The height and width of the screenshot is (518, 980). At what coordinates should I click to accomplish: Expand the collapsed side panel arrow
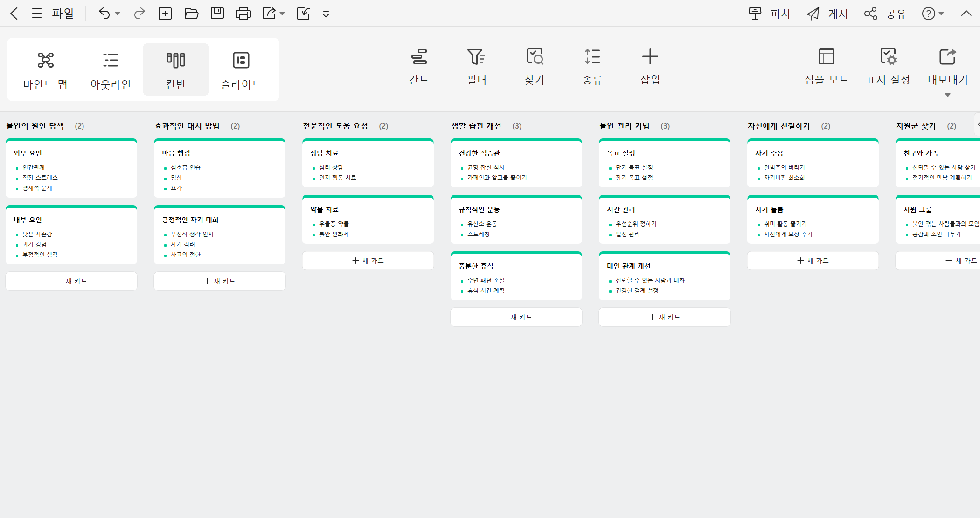(x=978, y=124)
